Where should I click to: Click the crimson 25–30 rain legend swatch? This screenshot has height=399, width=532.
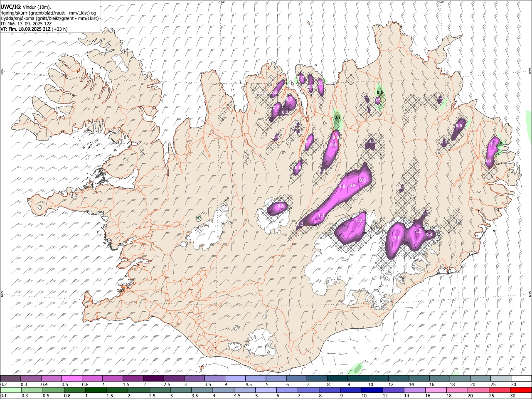[500, 390]
